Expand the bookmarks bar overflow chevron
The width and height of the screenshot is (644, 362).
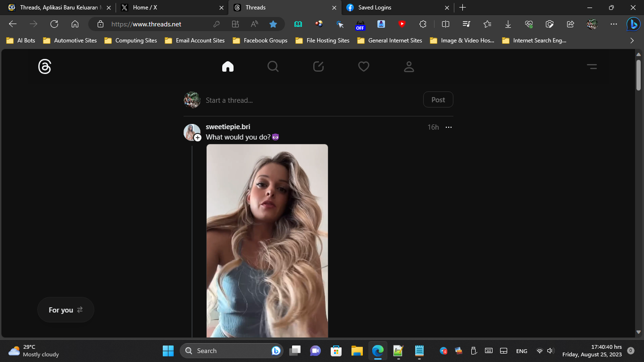(x=632, y=41)
